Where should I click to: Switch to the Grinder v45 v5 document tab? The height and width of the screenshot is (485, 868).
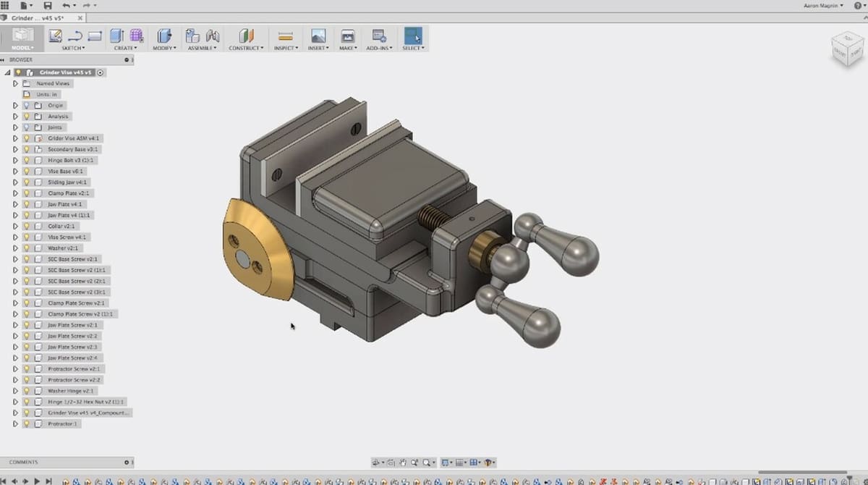click(x=38, y=17)
